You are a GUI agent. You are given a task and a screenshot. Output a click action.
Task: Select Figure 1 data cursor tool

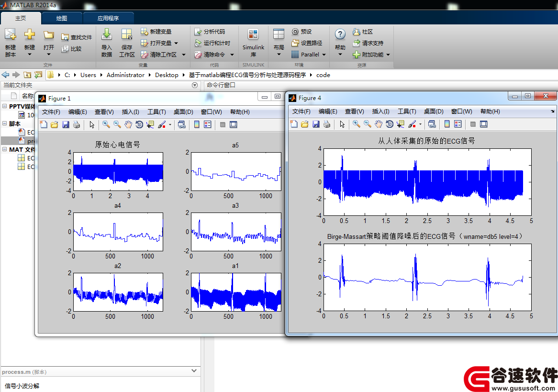[x=150, y=124]
